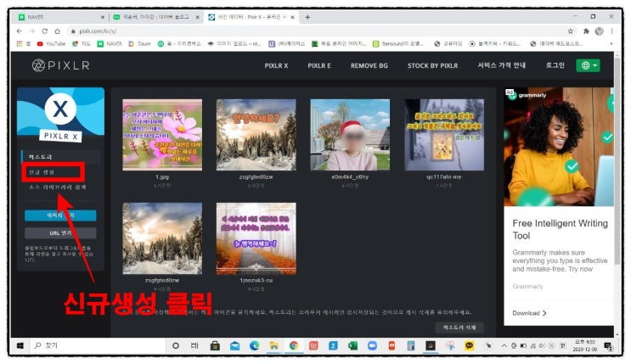Click the Pixlr X round logo badge
The image size is (631, 364).
click(x=60, y=109)
